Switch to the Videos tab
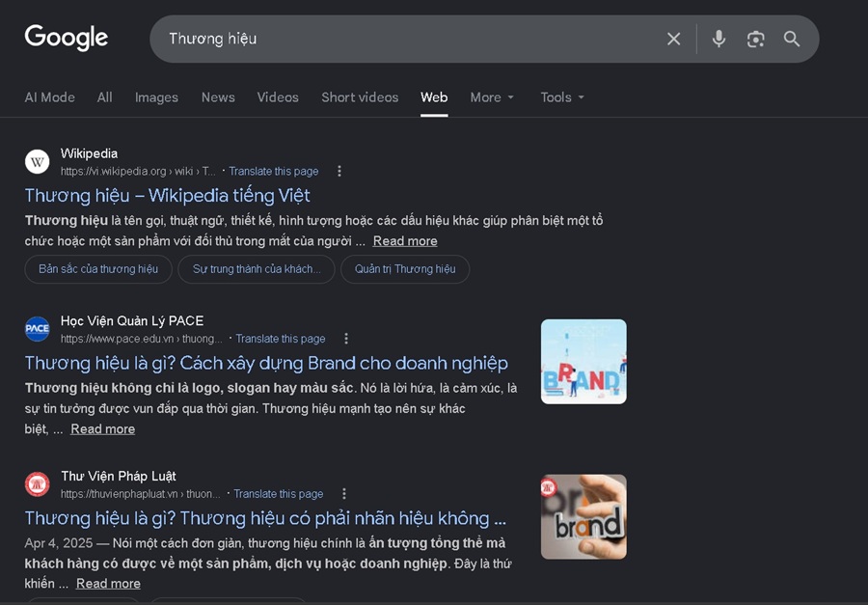This screenshot has height=605, width=868. (278, 97)
